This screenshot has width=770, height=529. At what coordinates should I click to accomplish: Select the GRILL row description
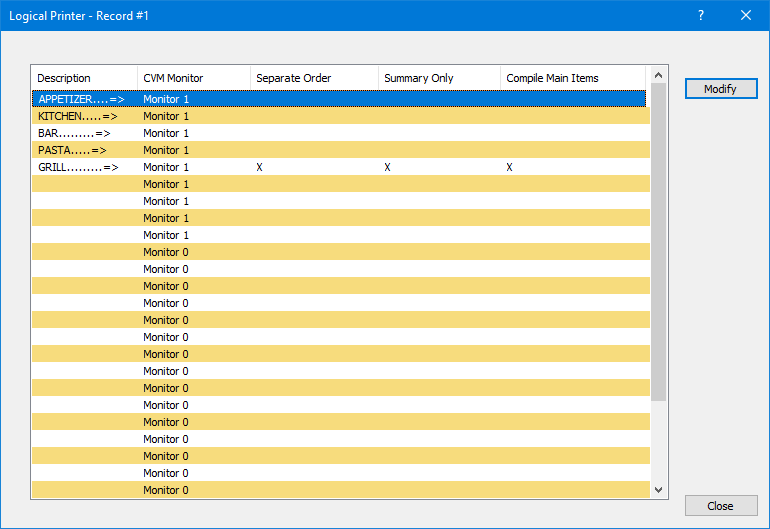[x=78, y=167]
